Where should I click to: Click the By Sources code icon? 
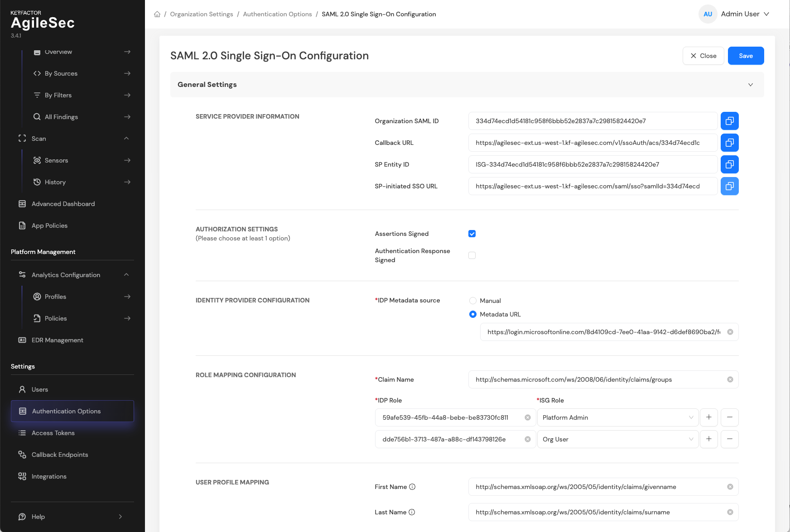click(37, 73)
